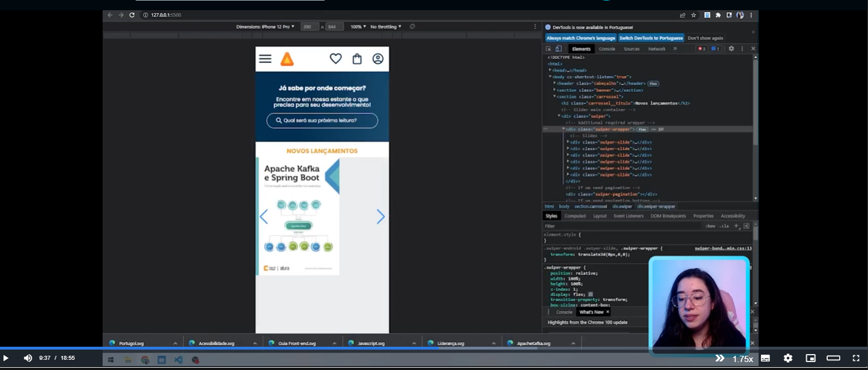Toggle the computed styles sidebar icon
This screenshot has width=868, height=370.
point(747,226)
